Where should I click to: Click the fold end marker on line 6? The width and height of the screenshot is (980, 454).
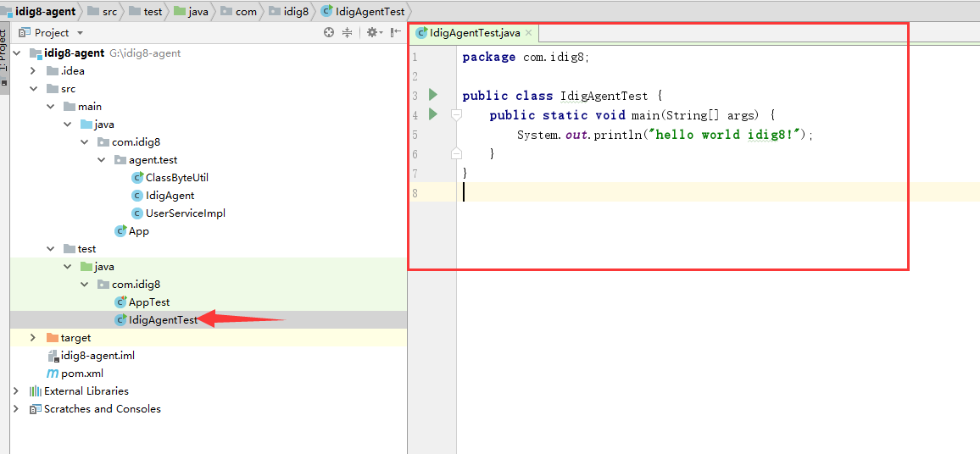click(456, 153)
